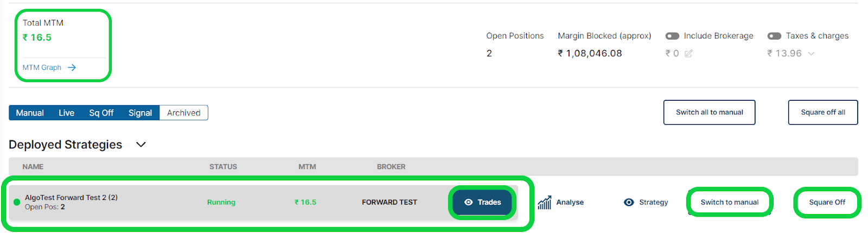Square Off the AlgoTest strategy
This screenshot has width=868, height=233.
click(827, 203)
